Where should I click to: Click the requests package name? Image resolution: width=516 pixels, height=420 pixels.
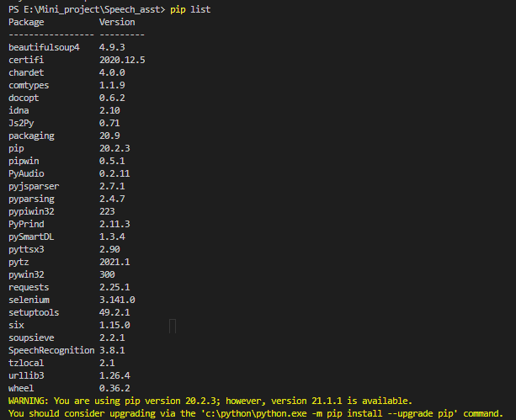(x=29, y=287)
